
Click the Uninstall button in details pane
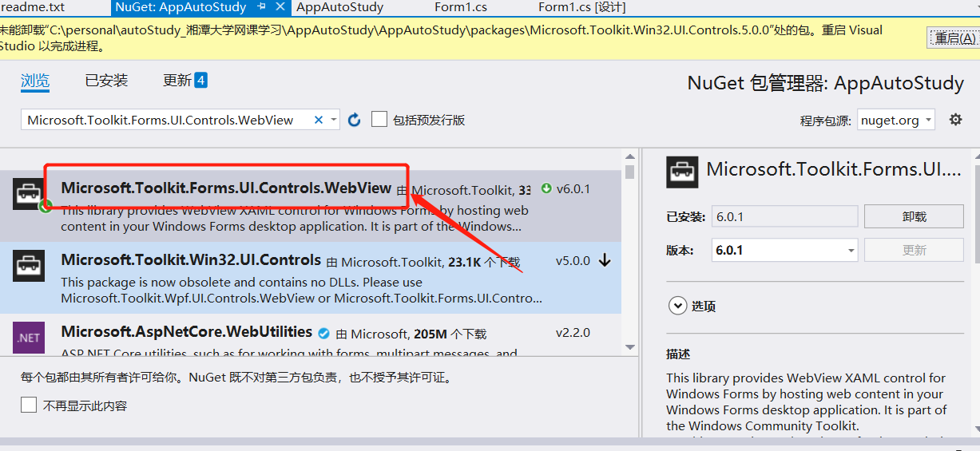(915, 216)
